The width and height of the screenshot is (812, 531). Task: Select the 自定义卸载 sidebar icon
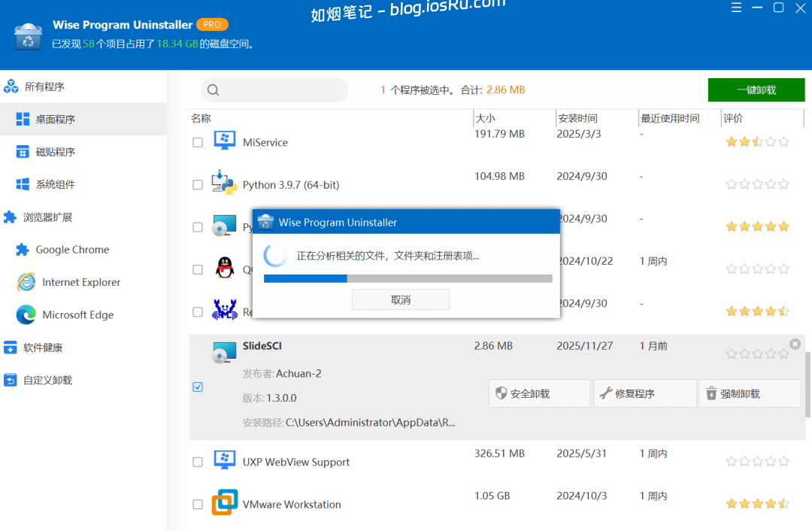point(11,380)
